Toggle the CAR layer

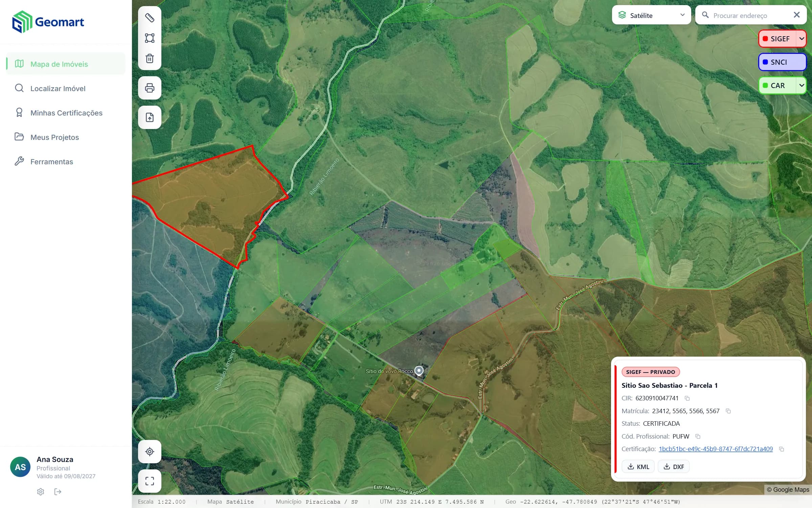[777, 85]
